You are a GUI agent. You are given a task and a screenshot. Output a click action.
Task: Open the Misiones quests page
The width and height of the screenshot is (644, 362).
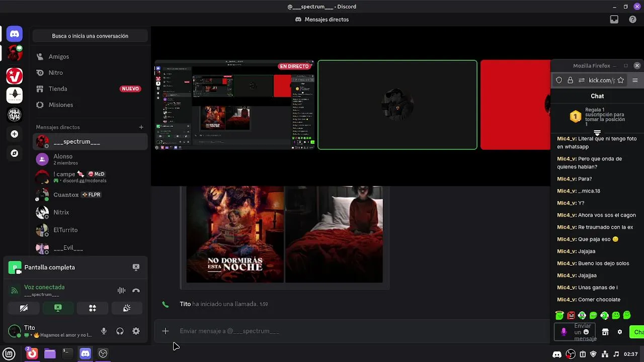click(x=90, y=105)
